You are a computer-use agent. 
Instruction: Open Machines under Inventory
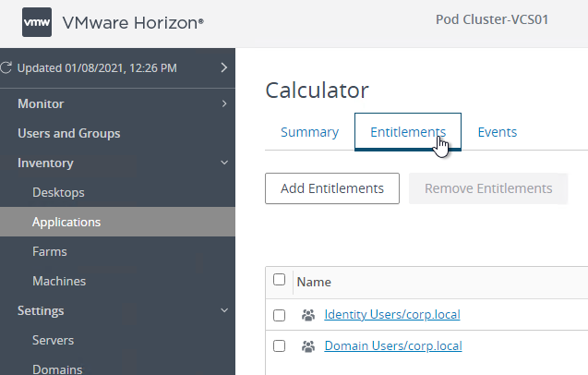(59, 281)
